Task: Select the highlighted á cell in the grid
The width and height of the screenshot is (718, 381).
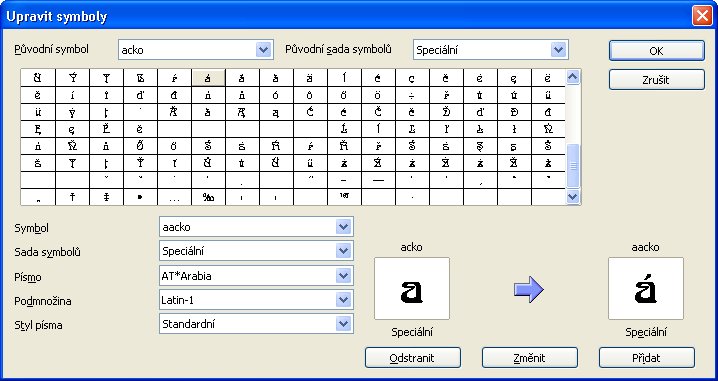Action: point(208,78)
